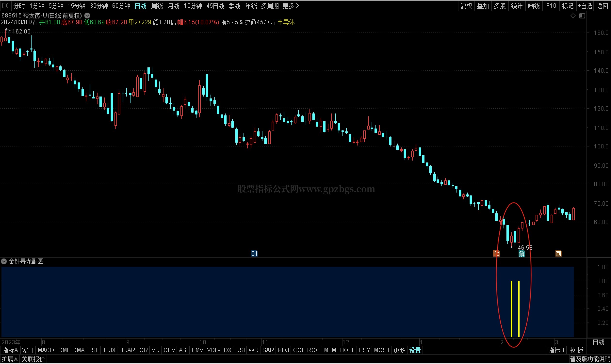
Task: Expand the stock title dropdown arrow
Action: 87,16
